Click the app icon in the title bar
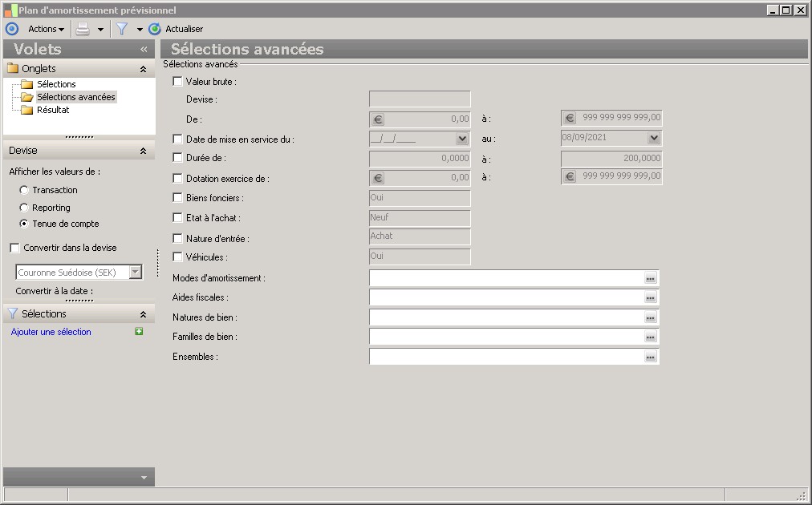Image resolution: width=812 pixels, height=505 pixels. click(10, 10)
